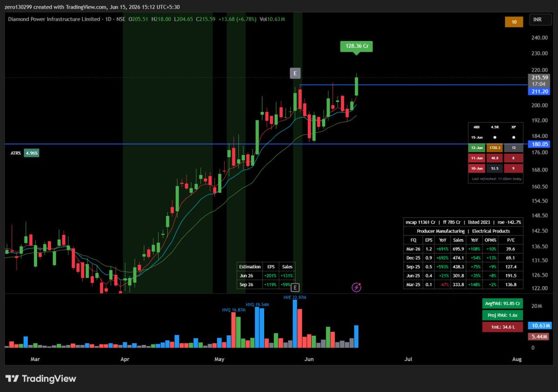Image resolution: width=558 pixels, height=392 pixels.
Task: Open earnings E marker above the candles
Action: pos(295,73)
